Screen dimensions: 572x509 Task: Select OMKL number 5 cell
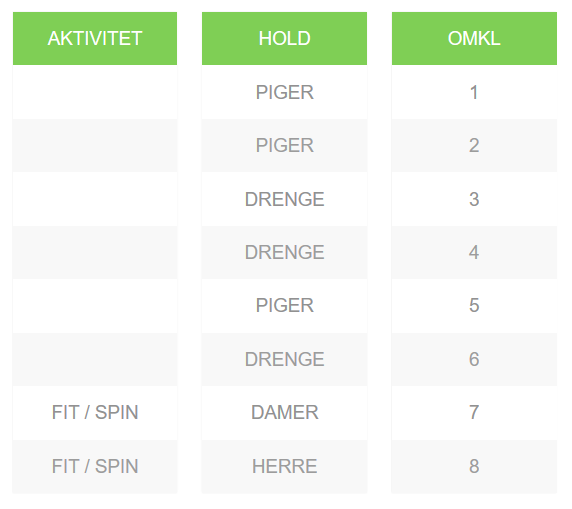(474, 305)
